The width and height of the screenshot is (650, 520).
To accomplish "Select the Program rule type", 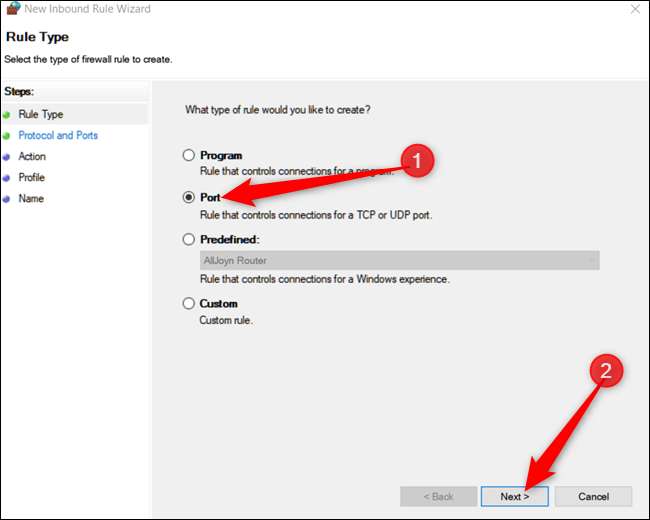I will pyautogui.click(x=188, y=156).
